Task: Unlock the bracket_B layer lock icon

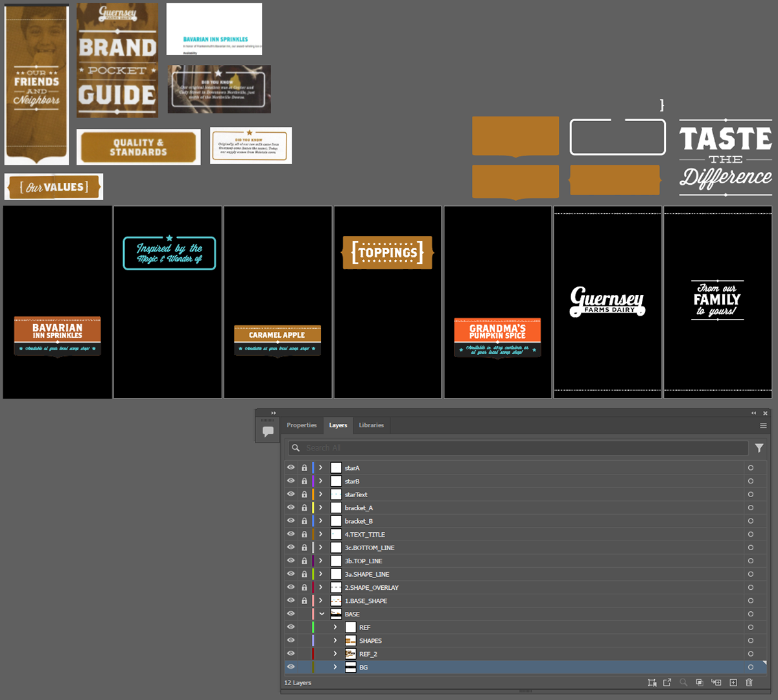Action: (304, 521)
